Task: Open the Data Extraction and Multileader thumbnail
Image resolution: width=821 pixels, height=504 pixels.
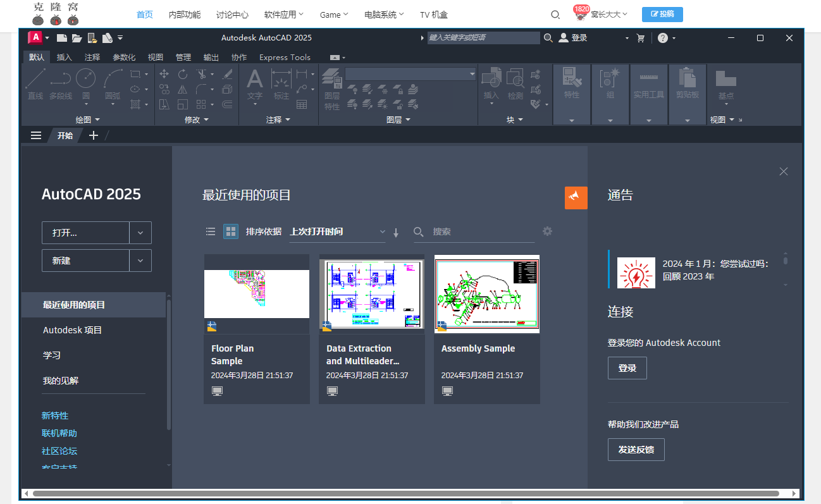Action: [x=372, y=294]
